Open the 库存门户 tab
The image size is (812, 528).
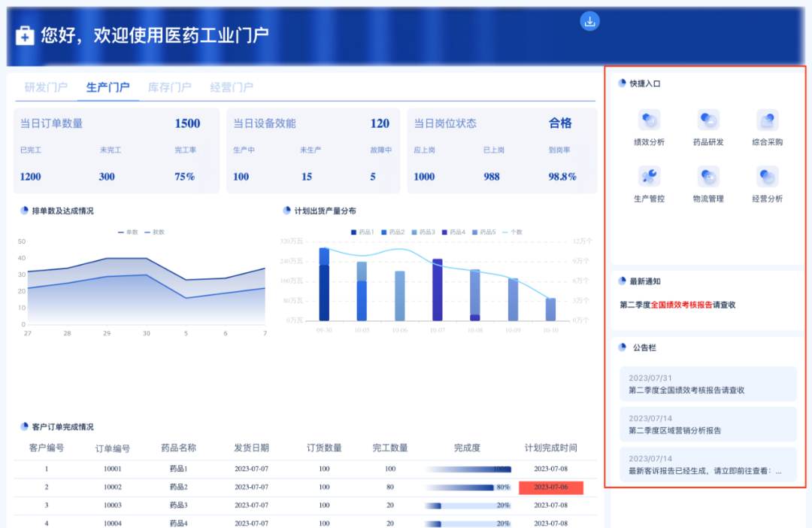(x=169, y=87)
